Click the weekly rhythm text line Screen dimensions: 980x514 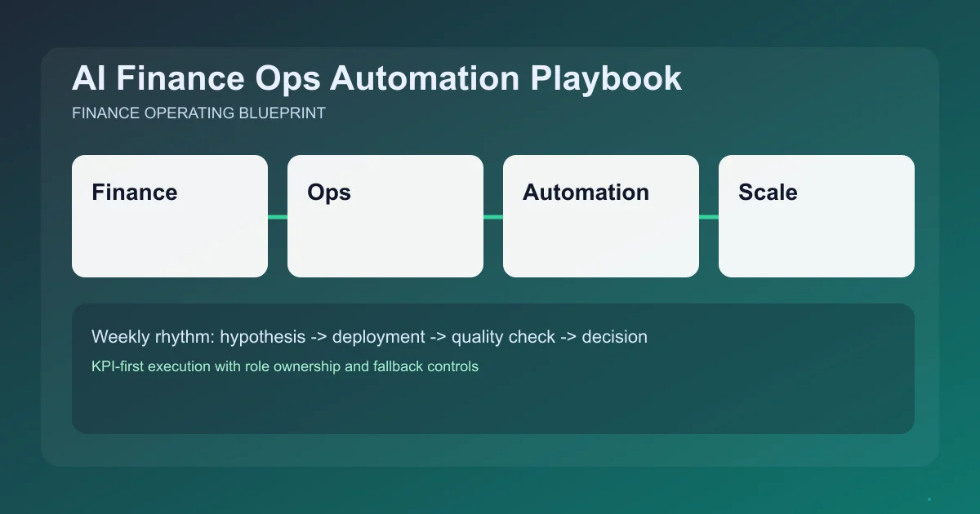369,336
